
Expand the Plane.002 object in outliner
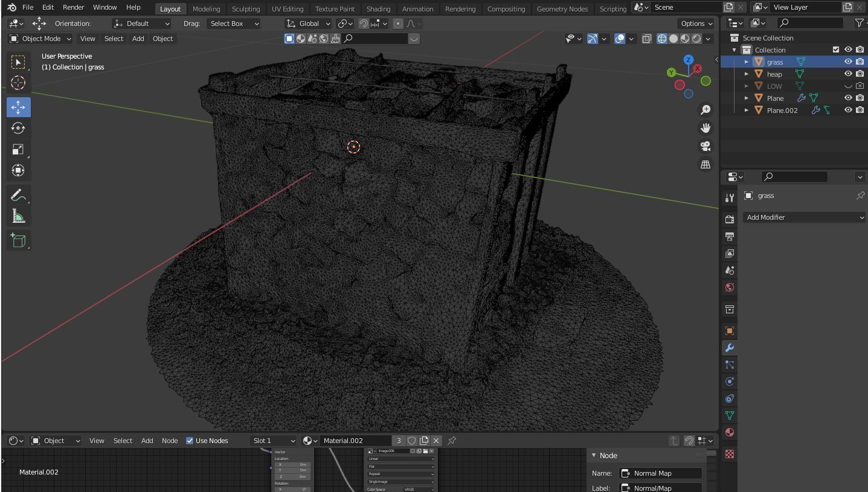747,110
